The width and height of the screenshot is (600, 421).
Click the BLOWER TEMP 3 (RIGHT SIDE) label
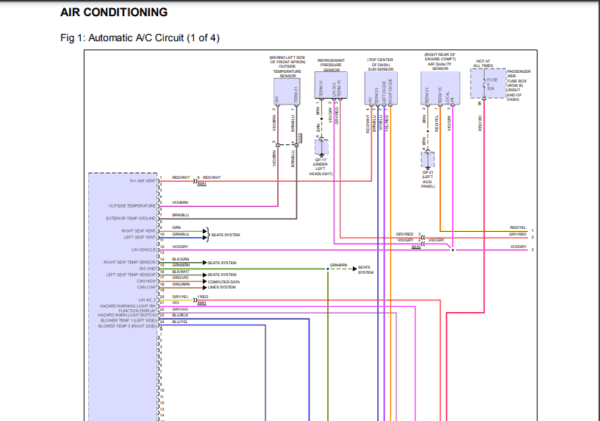click(127, 326)
